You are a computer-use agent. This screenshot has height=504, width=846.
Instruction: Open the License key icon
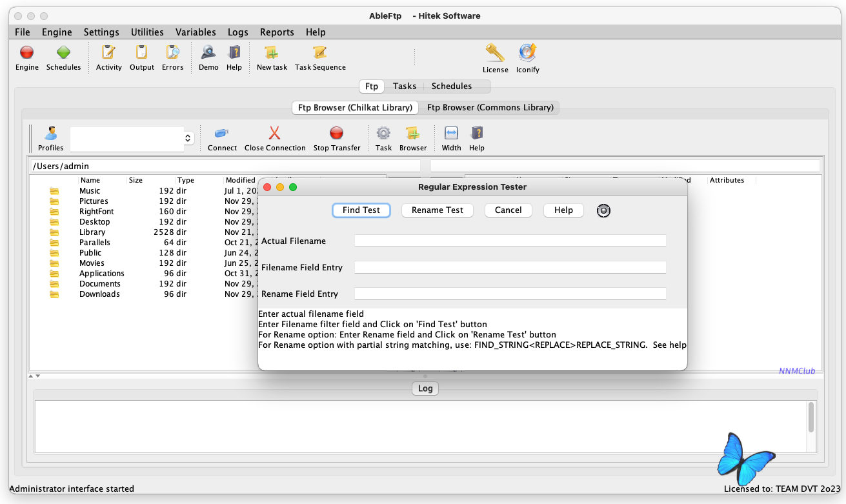pyautogui.click(x=495, y=53)
